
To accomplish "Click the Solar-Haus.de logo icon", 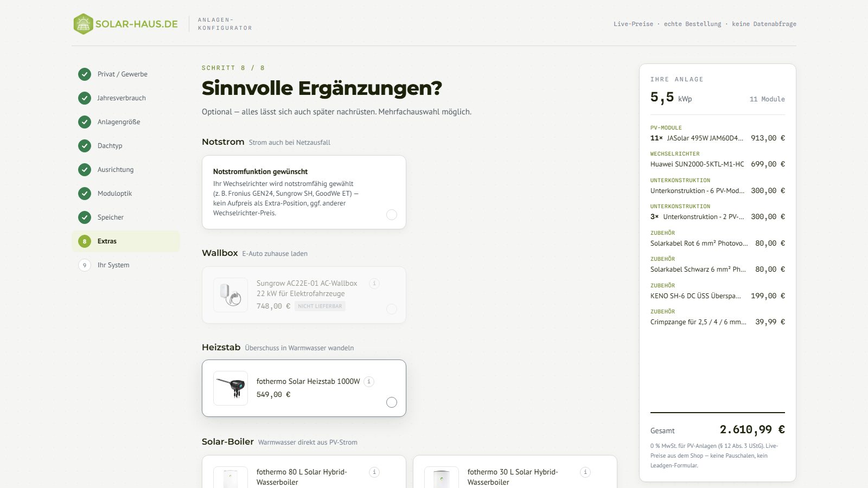I will tap(83, 24).
